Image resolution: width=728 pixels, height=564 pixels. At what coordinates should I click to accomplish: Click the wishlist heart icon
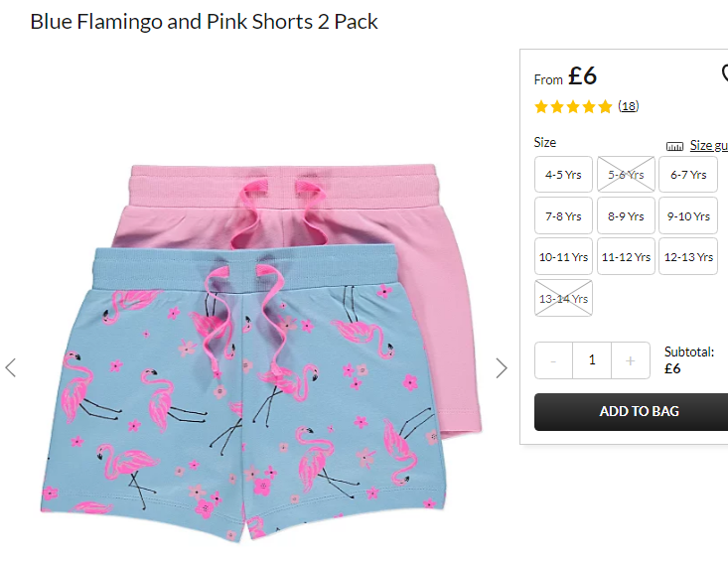pos(724,73)
